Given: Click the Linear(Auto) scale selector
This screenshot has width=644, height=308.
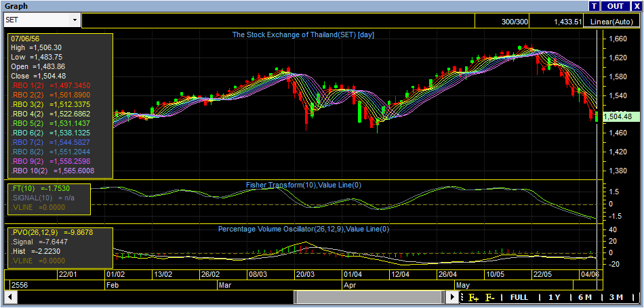Looking at the screenshot, I should coord(611,22).
